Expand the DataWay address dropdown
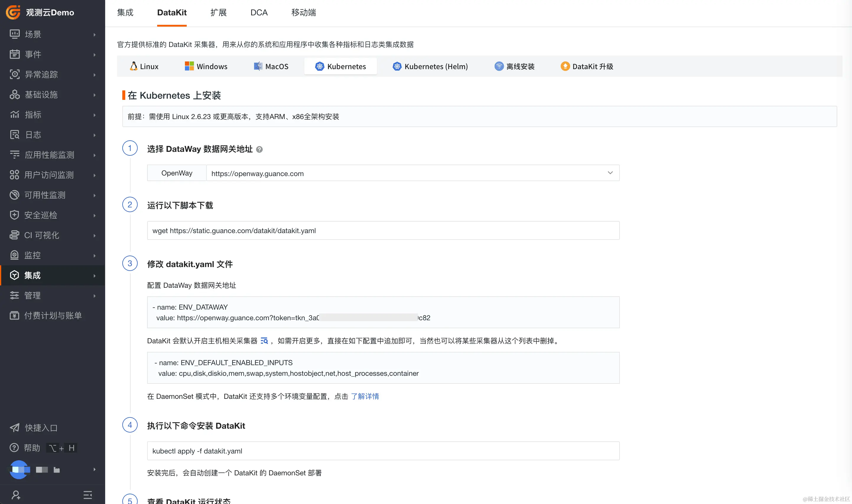The width and height of the screenshot is (852, 504). pos(610,173)
